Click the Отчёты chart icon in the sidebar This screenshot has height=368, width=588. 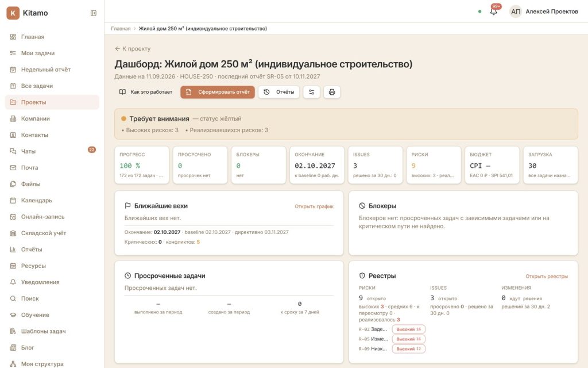(13, 250)
